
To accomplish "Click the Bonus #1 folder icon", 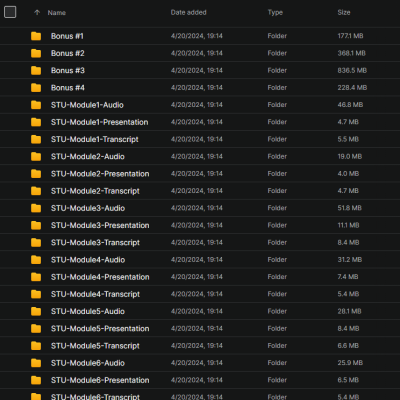I will (x=36, y=36).
